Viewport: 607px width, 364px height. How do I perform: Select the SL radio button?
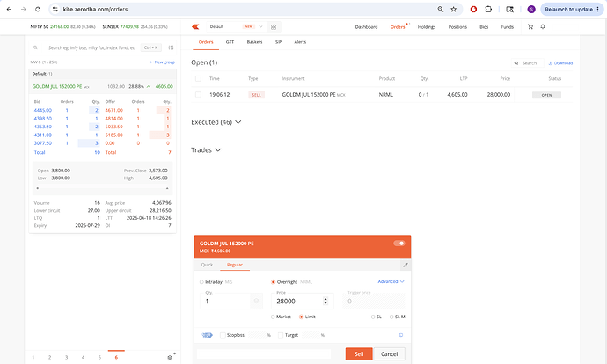tap(373, 317)
